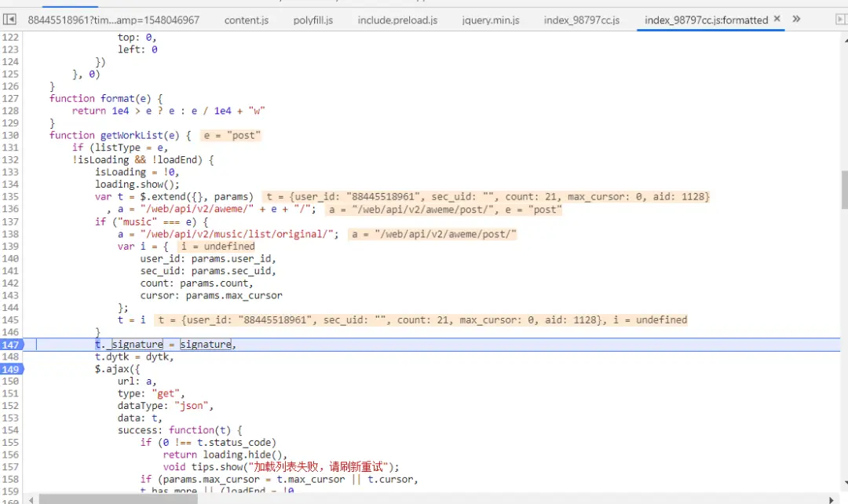Select the include.preload.js tab
This screenshot has height=504, width=848.
[397, 20]
